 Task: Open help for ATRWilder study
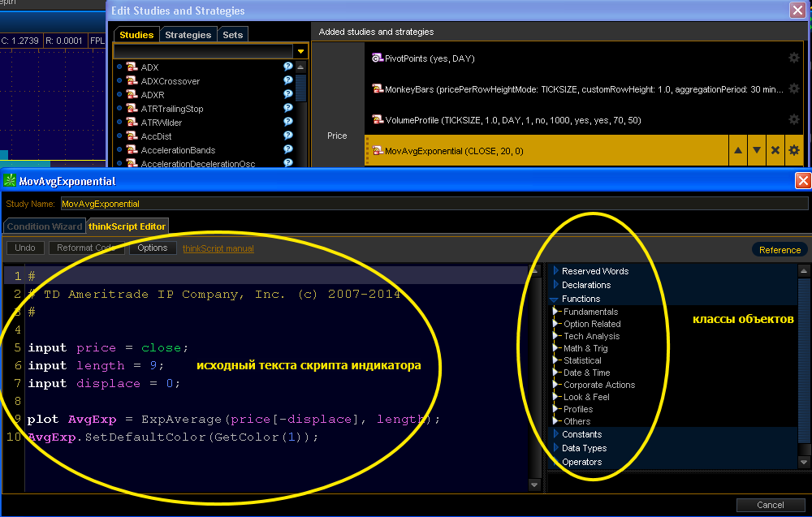point(288,122)
